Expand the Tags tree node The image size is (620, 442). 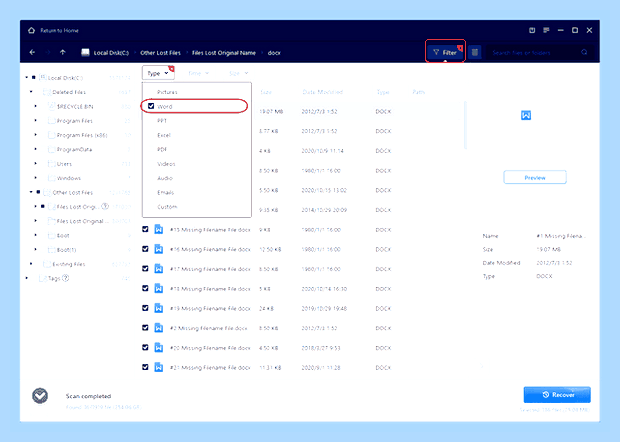click(26, 278)
